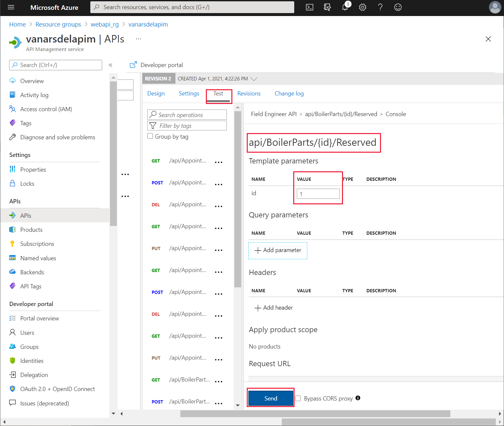The height and width of the screenshot is (426, 504).
Task: Collapse the left navigation menu with the double chevron
Action: (x=111, y=65)
